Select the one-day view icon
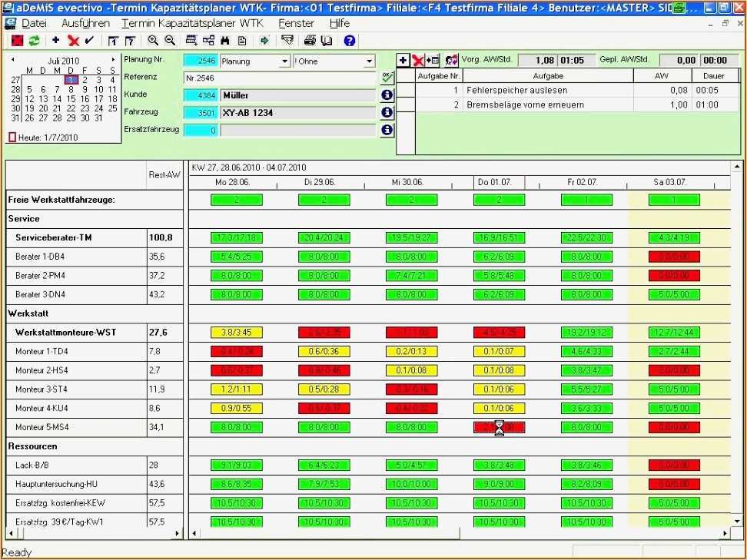 pyautogui.click(x=113, y=41)
